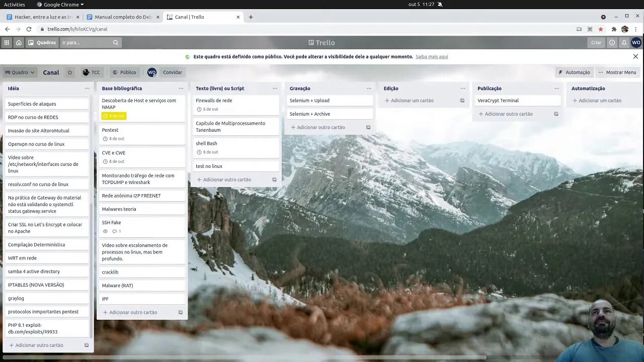The height and width of the screenshot is (362, 644).
Task: Create card from template in Idéia list
Action: click(x=87, y=345)
